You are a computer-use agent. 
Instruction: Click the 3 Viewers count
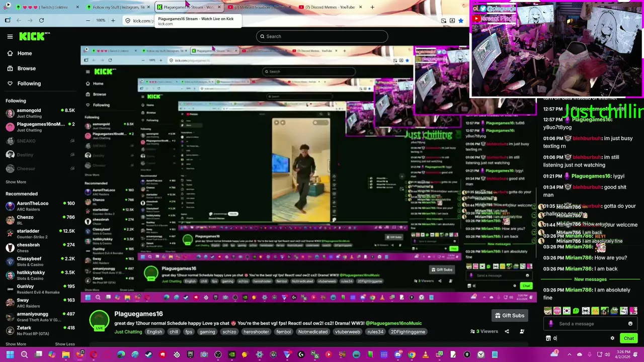484,331
